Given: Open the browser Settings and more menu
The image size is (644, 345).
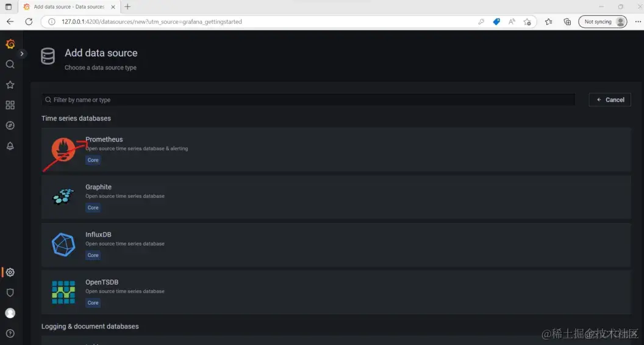Looking at the screenshot, I should click(x=638, y=22).
